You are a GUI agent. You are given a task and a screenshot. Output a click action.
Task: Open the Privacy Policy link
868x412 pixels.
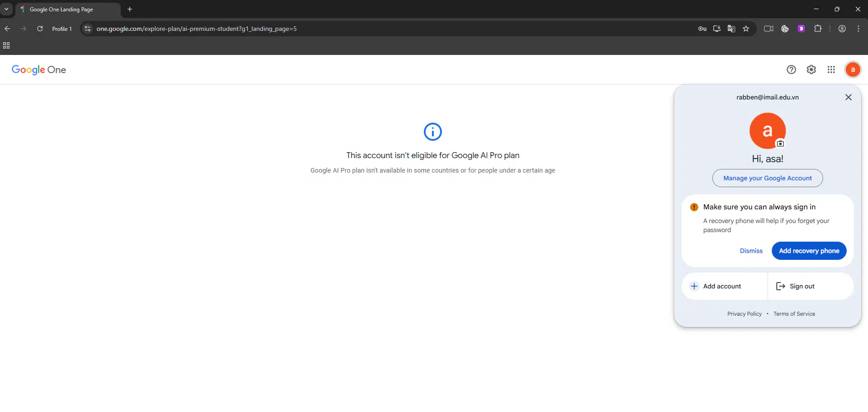click(745, 314)
